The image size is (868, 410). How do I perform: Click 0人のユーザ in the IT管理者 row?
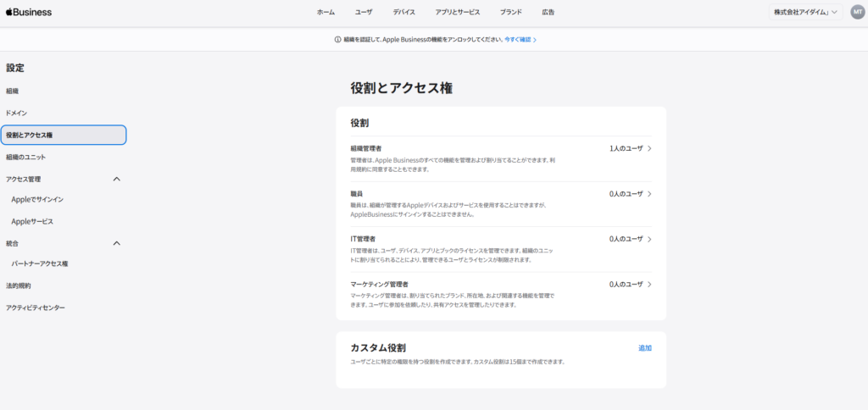626,239
